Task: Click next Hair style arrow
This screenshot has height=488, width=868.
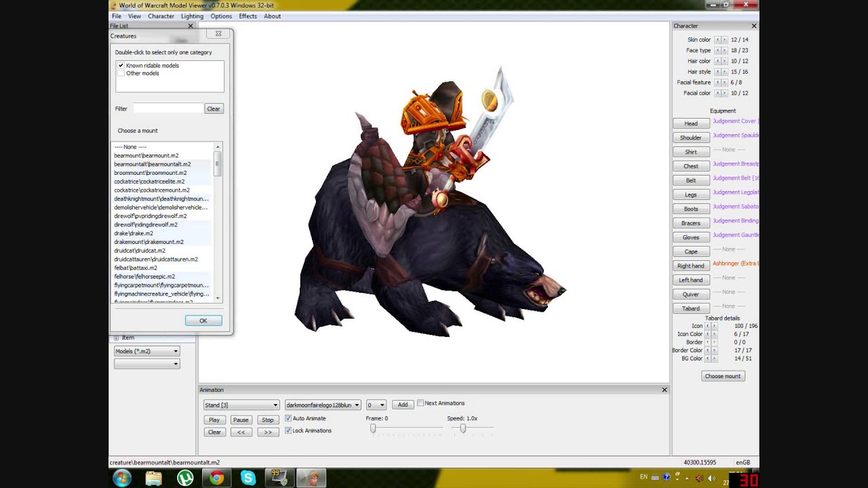Action: (724, 72)
